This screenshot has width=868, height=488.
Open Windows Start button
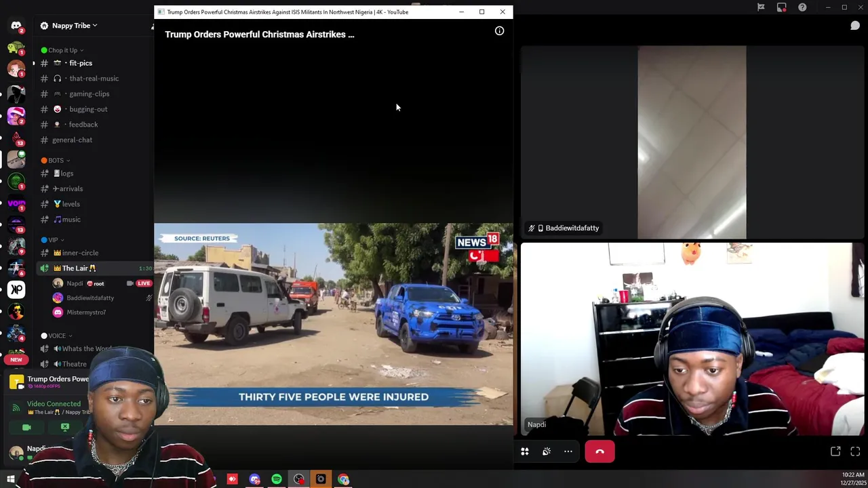click(x=11, y=480)
